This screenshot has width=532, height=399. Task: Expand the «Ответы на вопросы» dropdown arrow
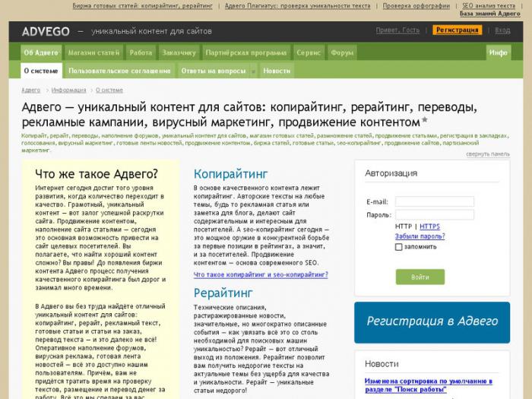253,71
